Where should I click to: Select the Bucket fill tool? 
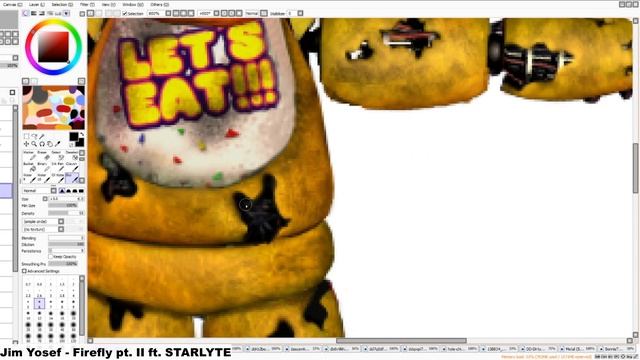(x=29, y=167)
